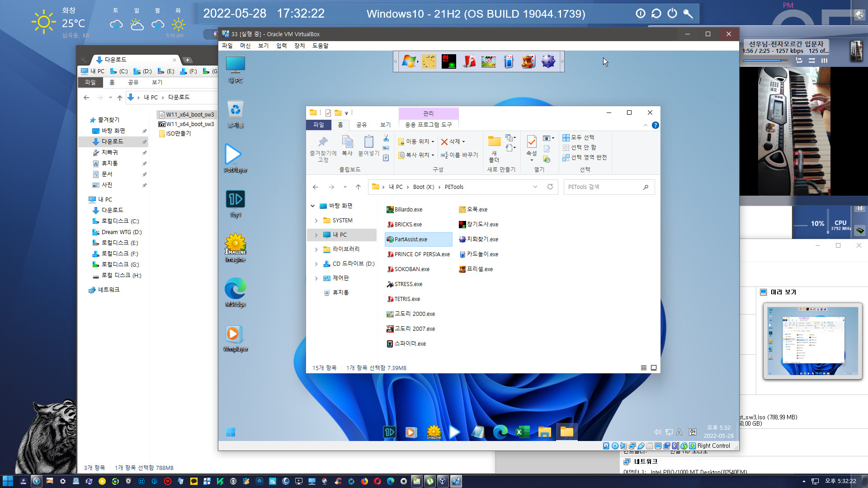Click the Rename (이름 바꾸기) button
Screen dimensions: 868x488
pyautogui.click(x=459, y=155)
